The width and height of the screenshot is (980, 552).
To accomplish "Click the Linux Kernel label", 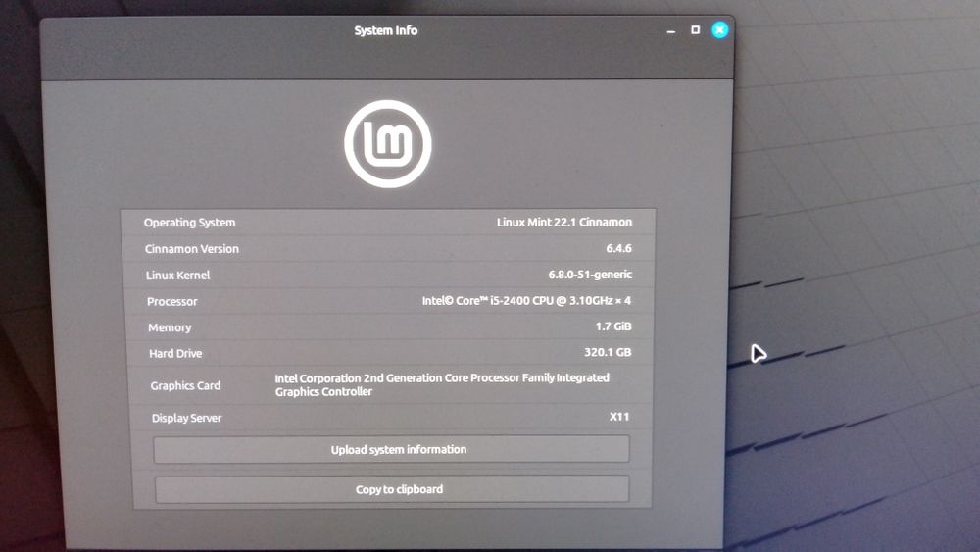I will point(178,276).
